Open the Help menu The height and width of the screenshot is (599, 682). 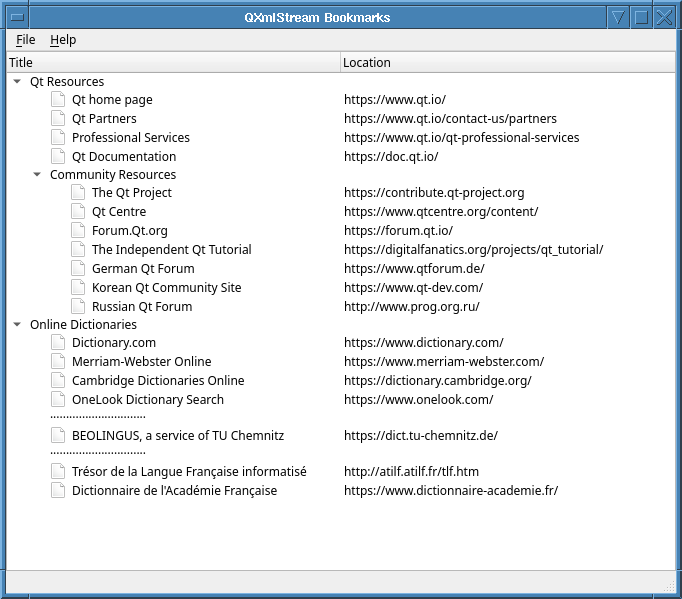pyautogui.click(x=63, y=40)
